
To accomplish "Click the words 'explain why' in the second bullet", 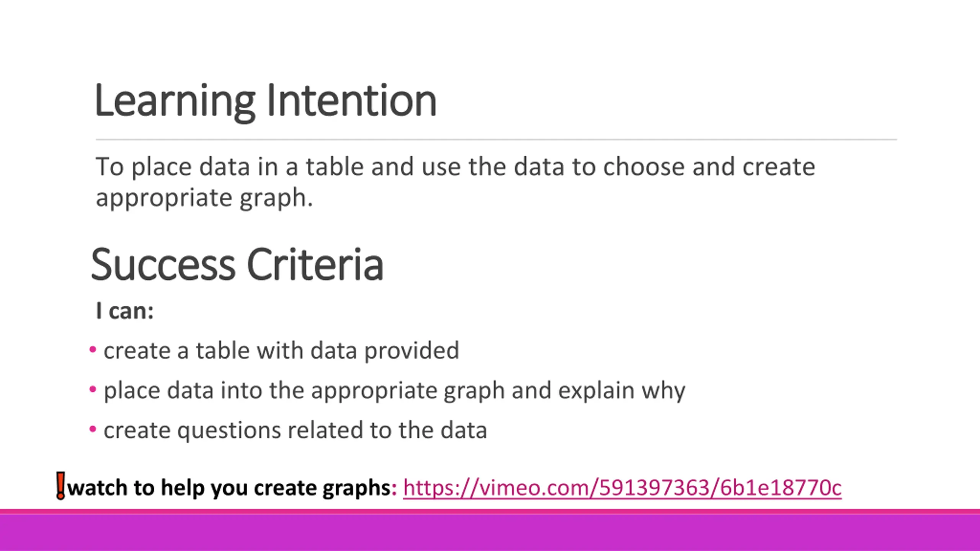I will [x=621, y=390].
